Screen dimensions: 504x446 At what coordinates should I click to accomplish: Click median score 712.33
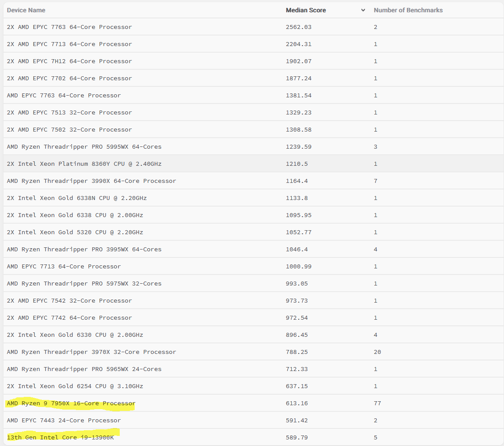(x=297, y=369)
